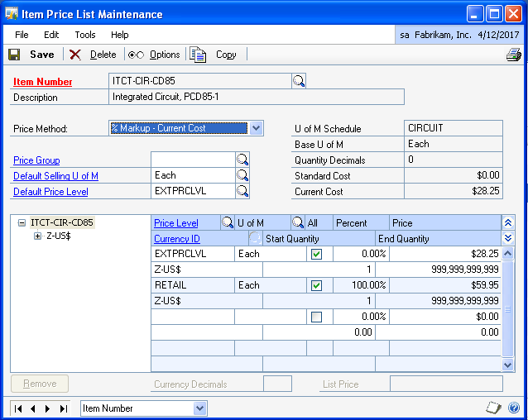Follow the Item Number link
Viewport: 528px width, 420px height.
[43, 82]
